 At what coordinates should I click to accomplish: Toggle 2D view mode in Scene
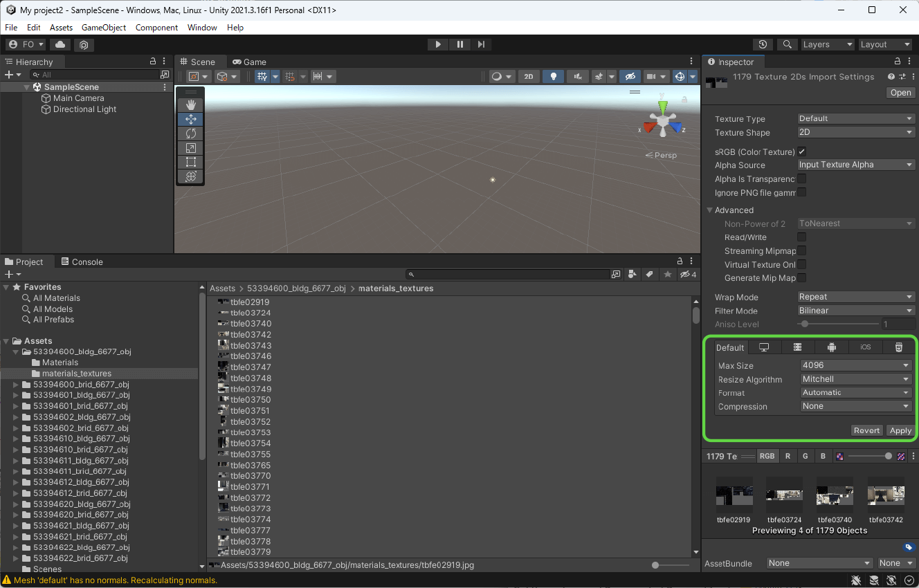click(x=529, y=77)
